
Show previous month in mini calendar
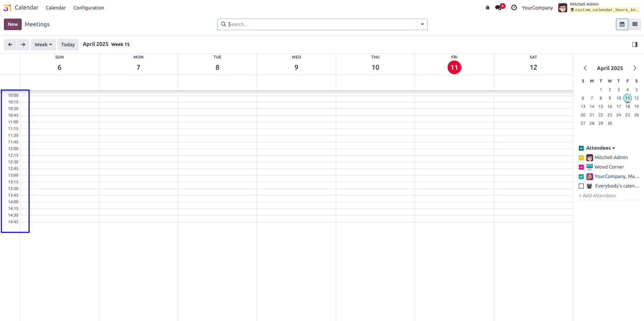point(585,68)
